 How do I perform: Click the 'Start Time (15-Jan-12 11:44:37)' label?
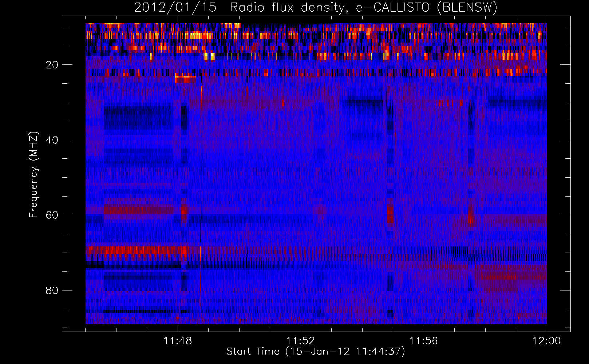316,352
